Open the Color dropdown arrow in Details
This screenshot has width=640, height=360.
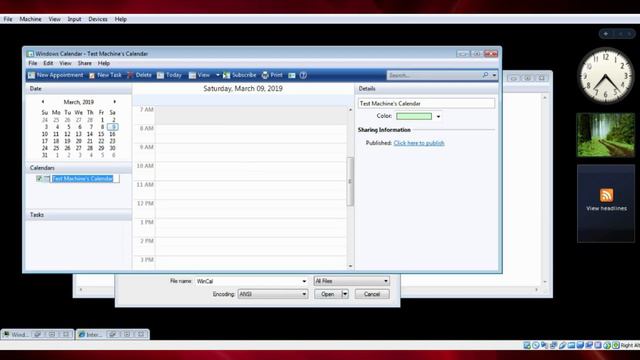click(x=438, y=116)
